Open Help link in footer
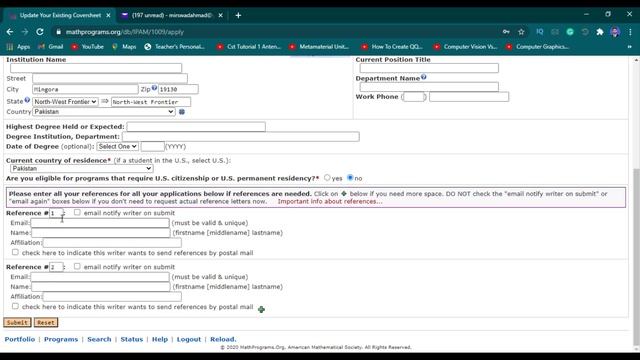The image size is (640, 360). [160, 339]
